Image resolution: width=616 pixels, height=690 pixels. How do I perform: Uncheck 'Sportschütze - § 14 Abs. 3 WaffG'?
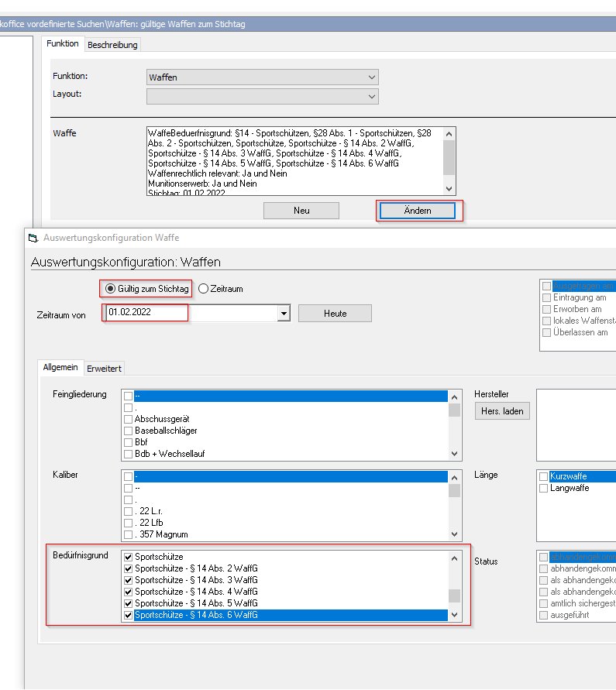(128, 580)
